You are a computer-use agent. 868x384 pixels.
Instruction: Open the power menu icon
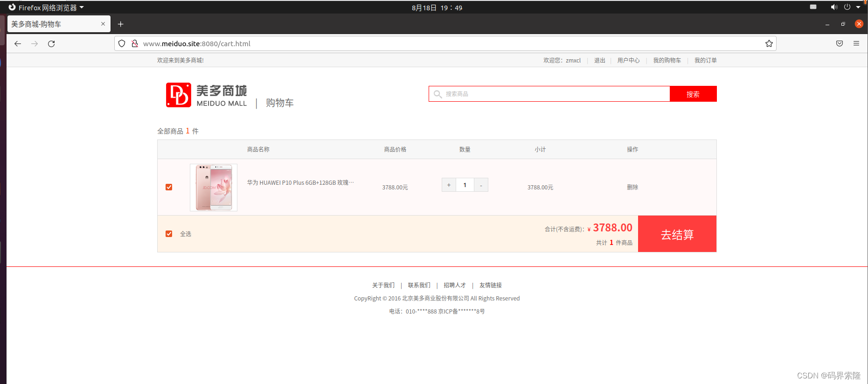point(847,7)
